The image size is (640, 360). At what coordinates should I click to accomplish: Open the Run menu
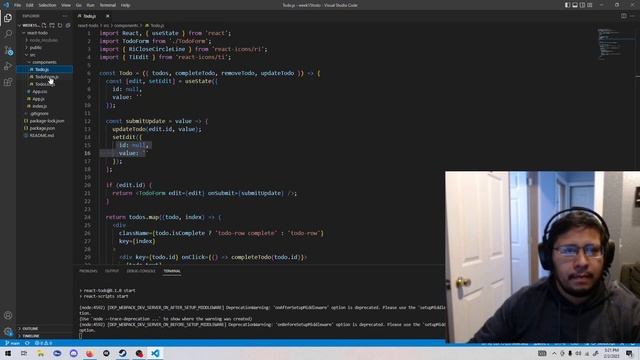[x=90, y=5]
